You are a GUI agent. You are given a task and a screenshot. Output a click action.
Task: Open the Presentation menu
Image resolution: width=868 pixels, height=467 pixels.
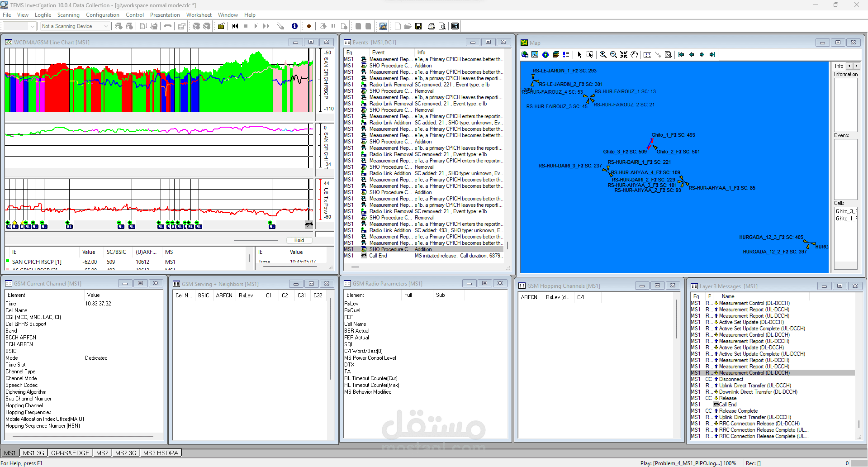[x=165, y=15]
